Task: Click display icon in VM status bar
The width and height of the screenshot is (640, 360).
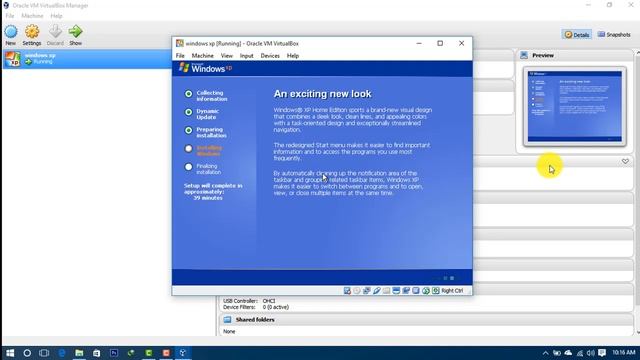Action: pos(396,291)
